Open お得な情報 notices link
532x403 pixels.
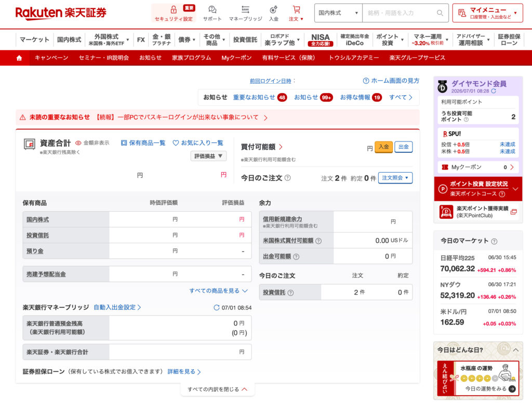pyautogui.click(x=361, y=97)
